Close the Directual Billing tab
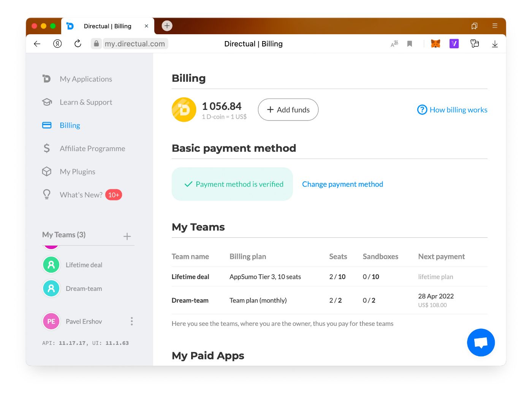The width and height of the screenshot is (532, 400). click(x=146, y=26)
